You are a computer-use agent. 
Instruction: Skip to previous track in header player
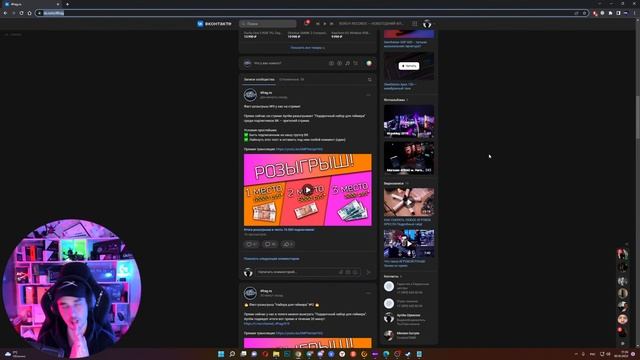pyautogui.click(x=318, y=24)
